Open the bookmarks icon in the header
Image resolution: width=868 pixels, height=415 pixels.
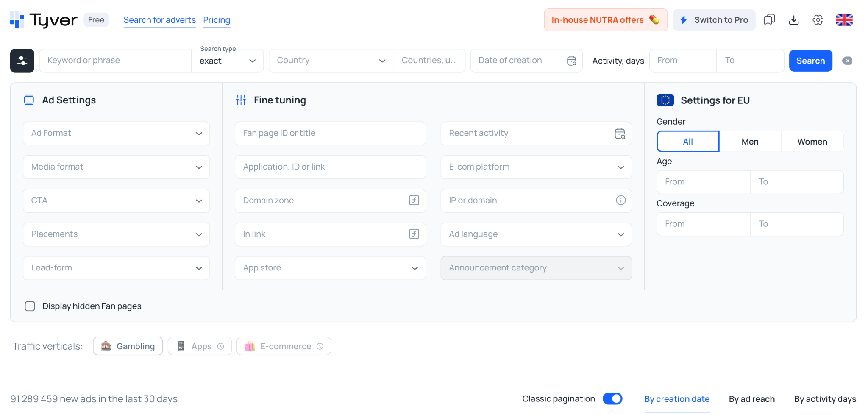click(x=769, y=19)
